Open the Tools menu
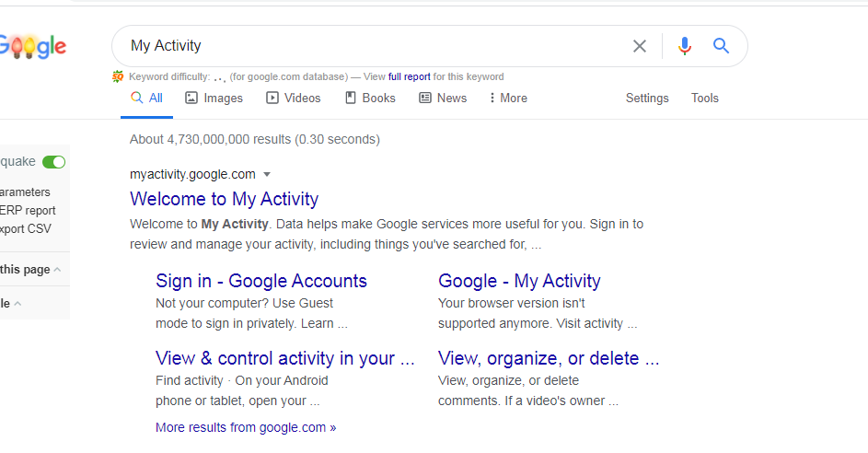Viewport: 868px width, 453px height. (x=705, y=98)
